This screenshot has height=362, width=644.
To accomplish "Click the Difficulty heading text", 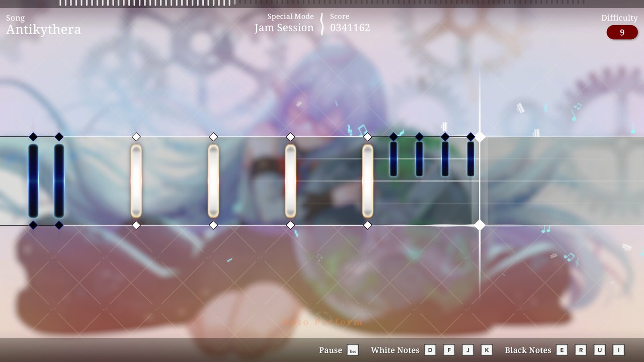I will pos(619,18).
